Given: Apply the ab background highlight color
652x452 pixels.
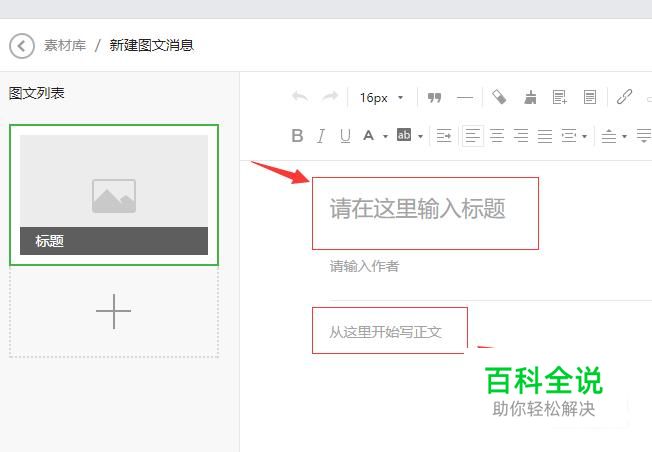Looking at the screenshot, I should pos(404,135).
